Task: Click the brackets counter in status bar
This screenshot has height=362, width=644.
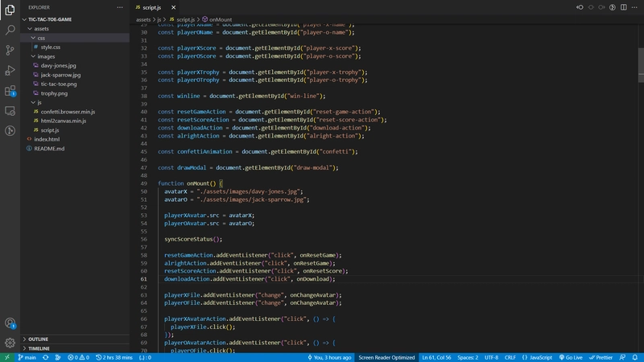Action: pos(145,357)
